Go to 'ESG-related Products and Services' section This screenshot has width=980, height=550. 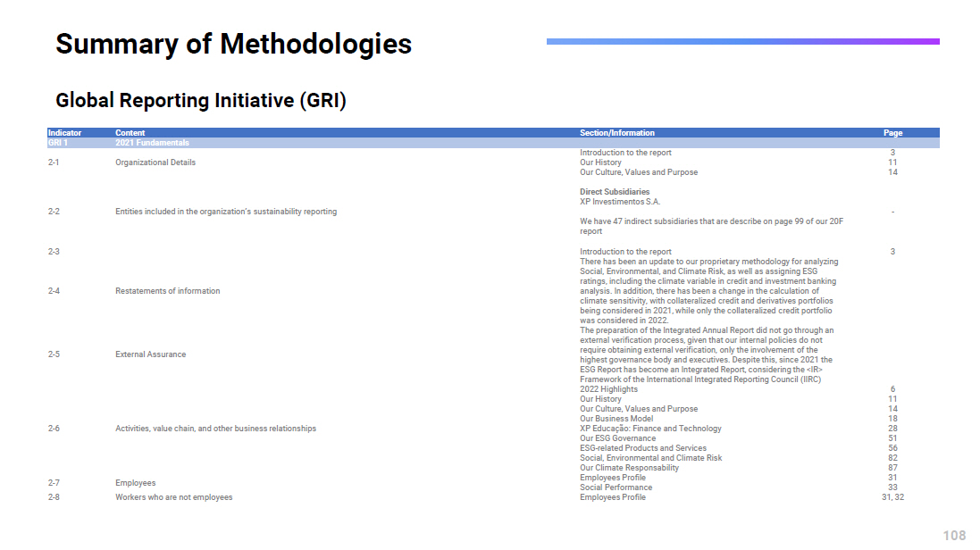642,448
